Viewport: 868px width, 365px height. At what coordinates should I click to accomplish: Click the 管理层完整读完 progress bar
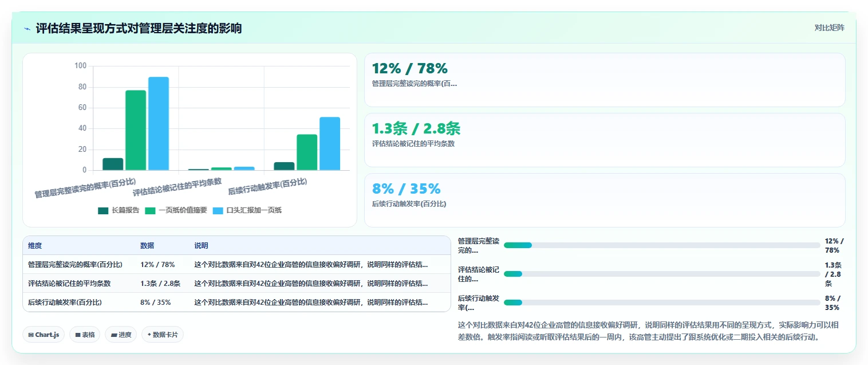point(662,245)
